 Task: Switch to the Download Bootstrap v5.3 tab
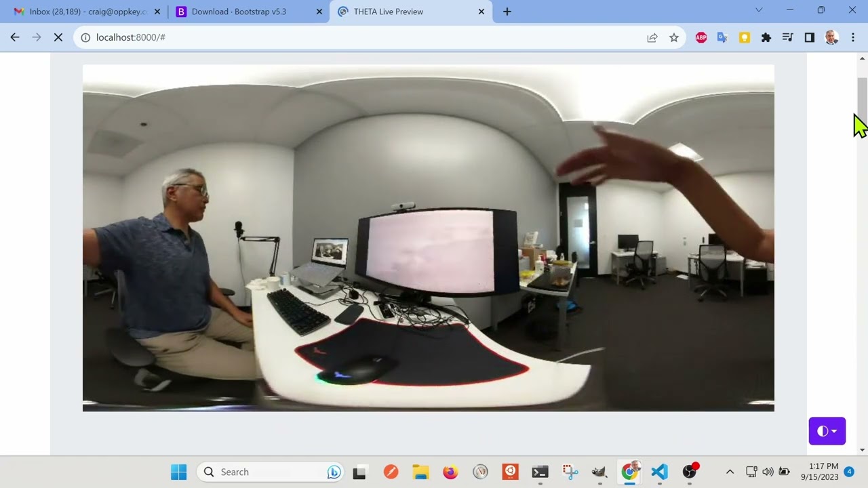click(239, 12)
